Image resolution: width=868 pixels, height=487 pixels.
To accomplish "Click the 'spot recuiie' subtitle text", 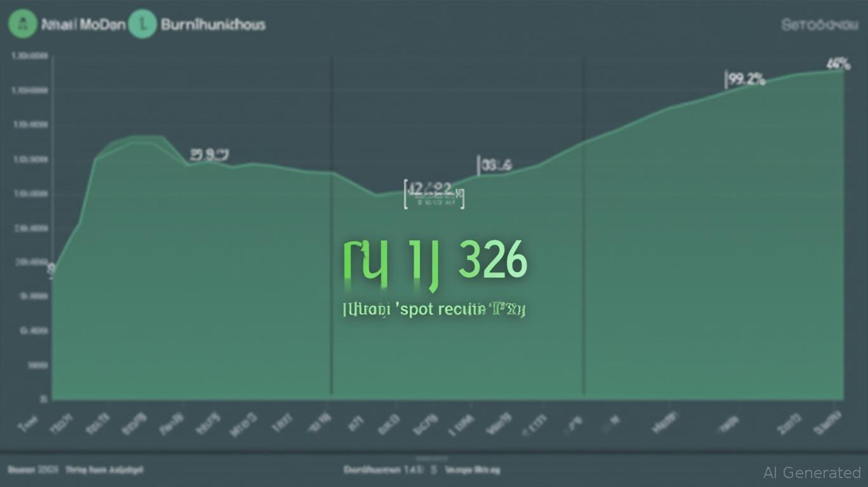I will tap(435, 309).
